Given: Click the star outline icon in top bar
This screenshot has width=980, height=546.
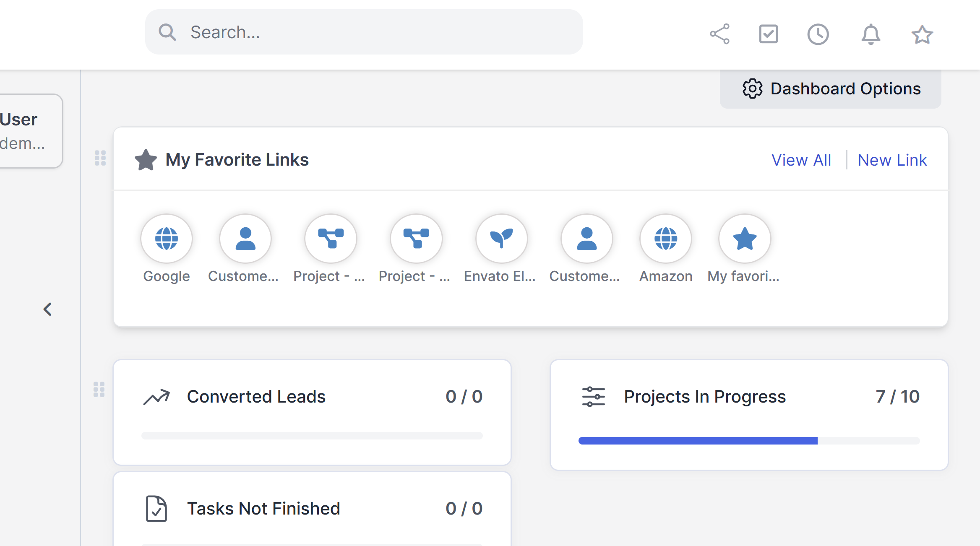Looking at the screenshot, I should [x=922, y=34].
